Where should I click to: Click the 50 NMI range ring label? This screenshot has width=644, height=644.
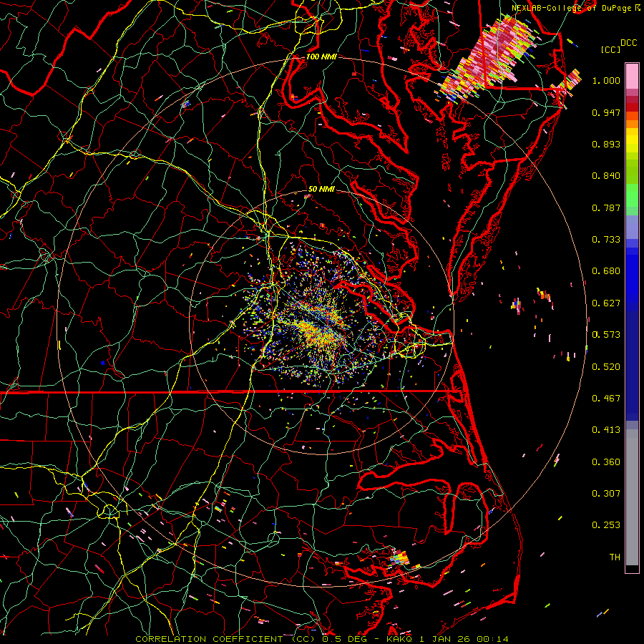(321, 190)
